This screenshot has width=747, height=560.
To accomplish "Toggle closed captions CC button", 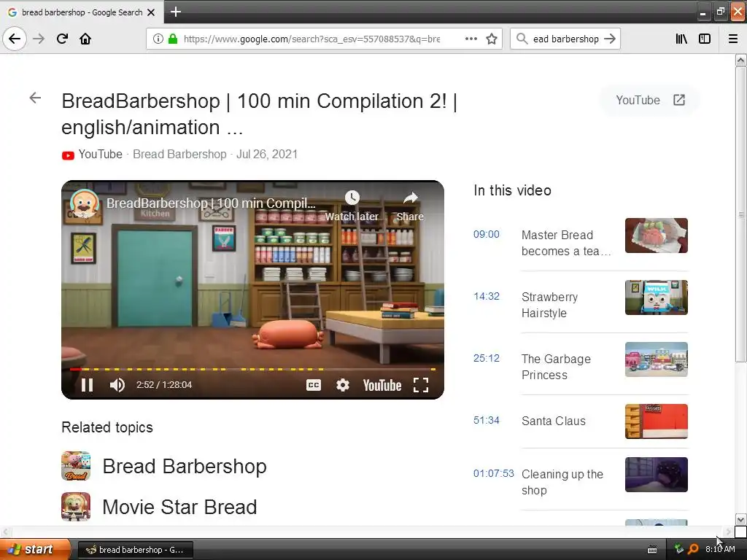I will 314,385.
